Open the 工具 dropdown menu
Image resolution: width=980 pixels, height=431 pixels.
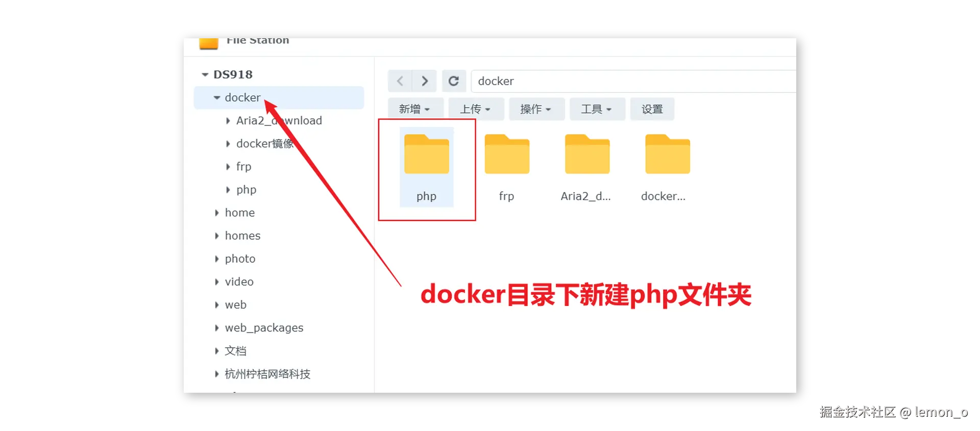(x=597, y=109)
